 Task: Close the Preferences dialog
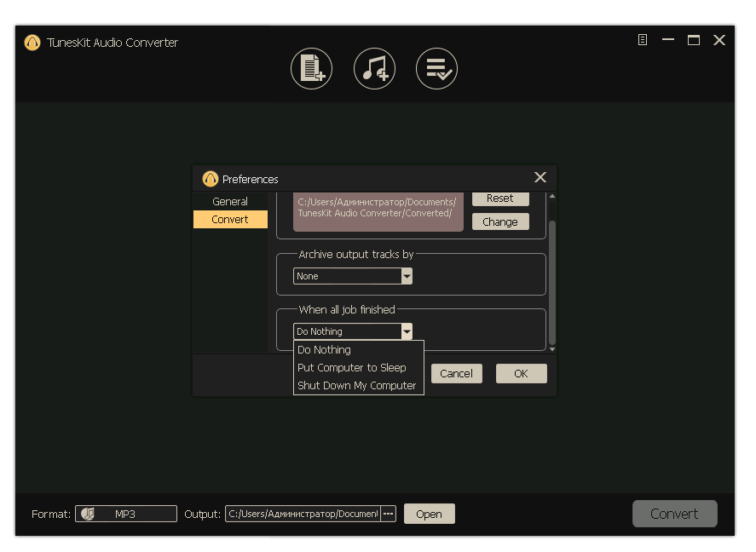click(540, 177)
